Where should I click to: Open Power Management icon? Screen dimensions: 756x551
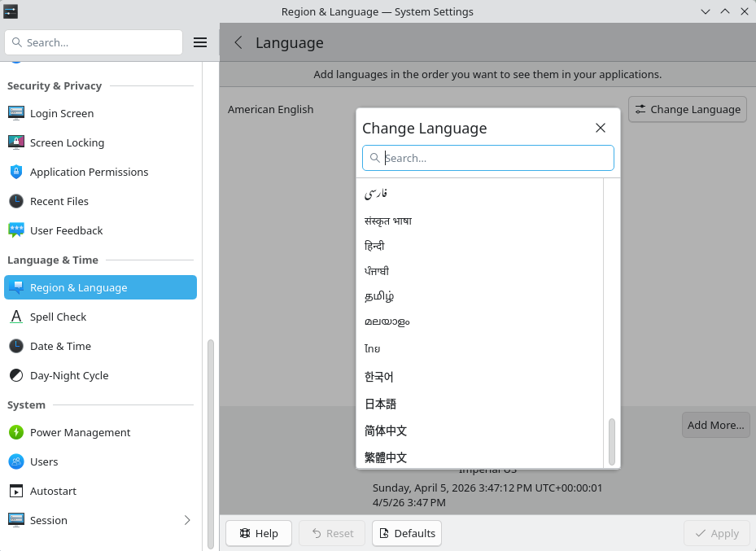tap(16, 432)
